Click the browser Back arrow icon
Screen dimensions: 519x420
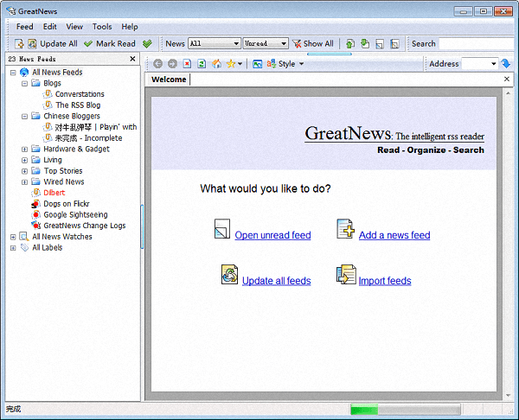(158, 64)
